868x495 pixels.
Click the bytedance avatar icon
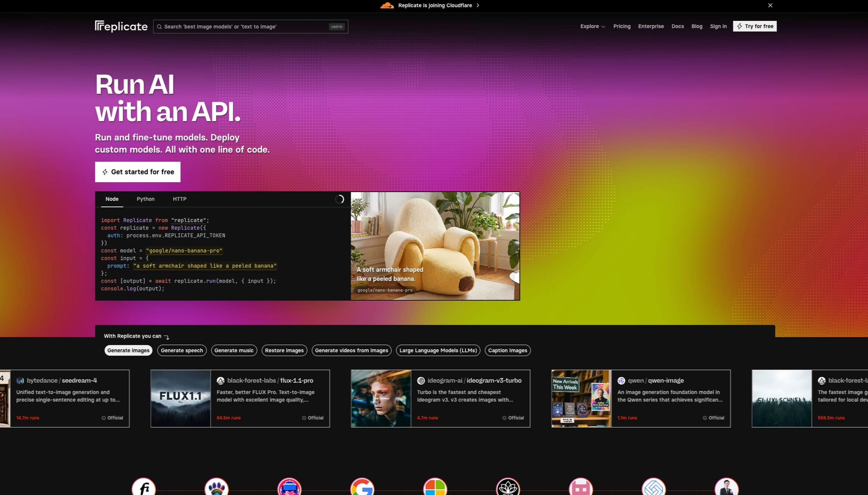pos(20,380)
